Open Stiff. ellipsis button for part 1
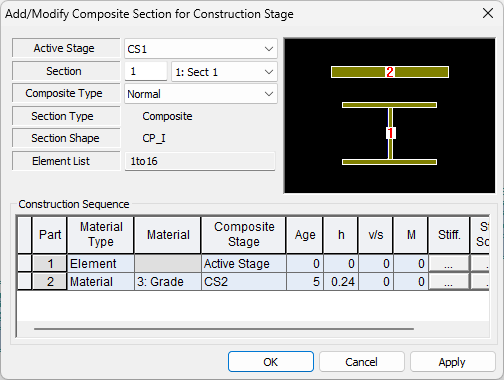The image size is (504, 380). (x=449, y=264)
